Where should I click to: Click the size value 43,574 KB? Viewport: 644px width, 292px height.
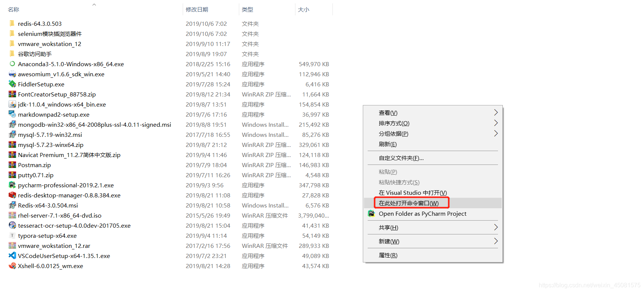316,266
